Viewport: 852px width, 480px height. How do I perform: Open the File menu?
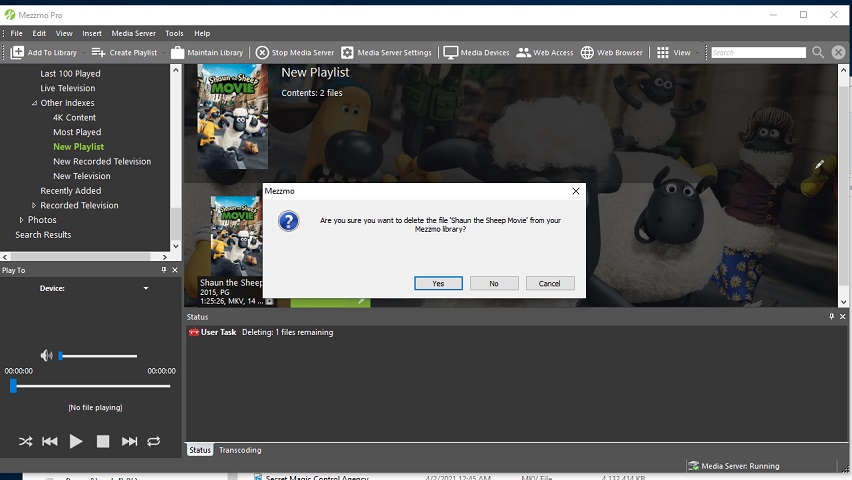(x=16, y=33)
